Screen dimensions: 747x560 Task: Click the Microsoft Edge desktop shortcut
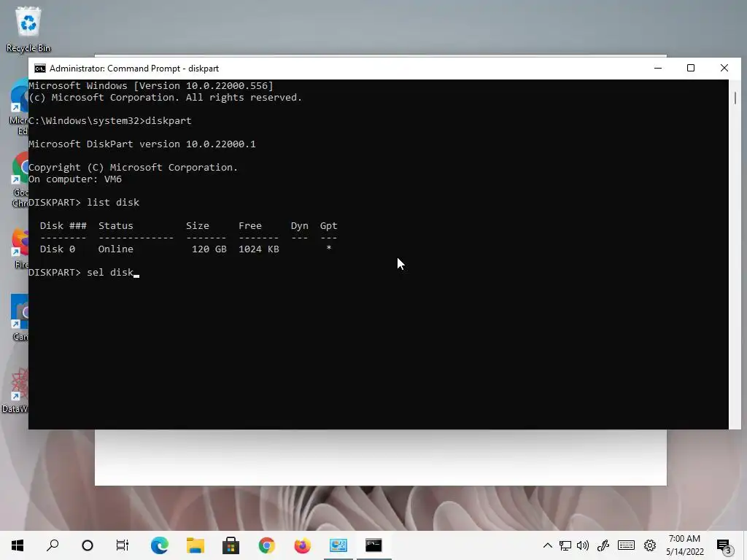pos(18,107)
